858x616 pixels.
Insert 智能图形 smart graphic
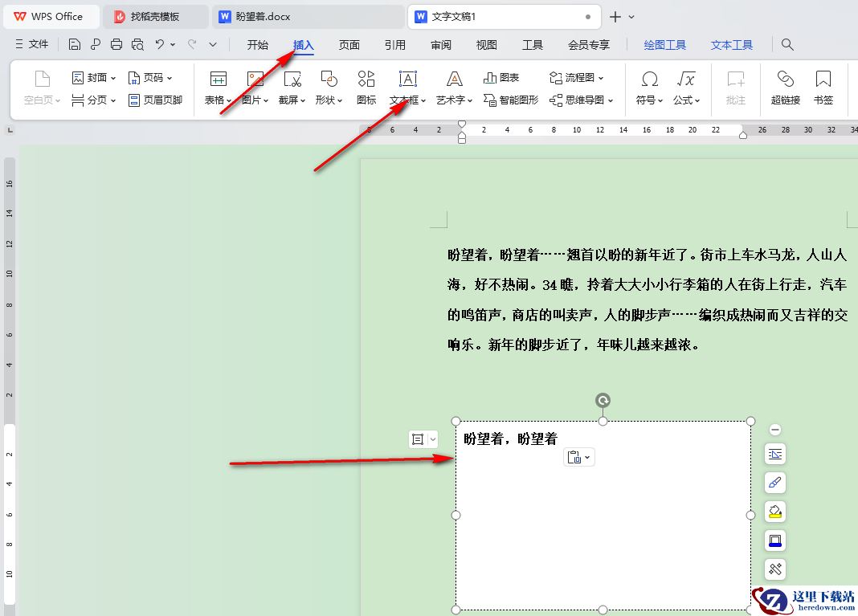[x=511, y=100]
